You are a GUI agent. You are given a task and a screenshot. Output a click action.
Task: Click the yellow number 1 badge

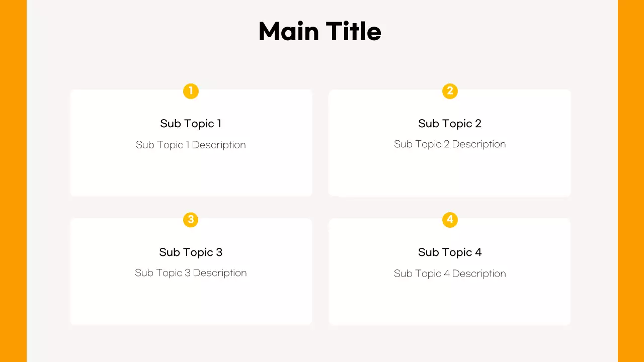[x=191, y=91]
